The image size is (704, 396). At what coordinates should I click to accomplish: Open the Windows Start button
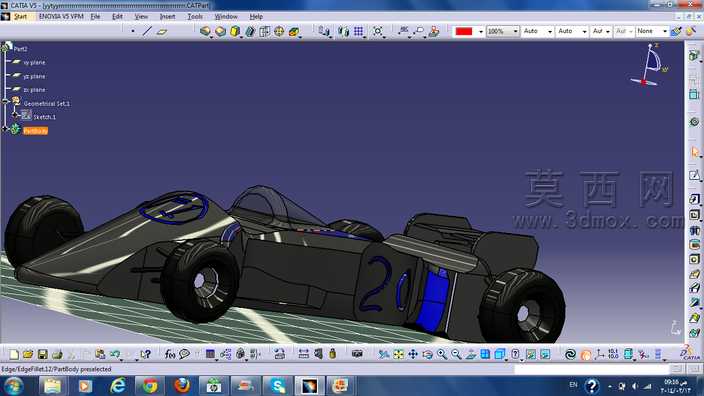pos(13,386)
